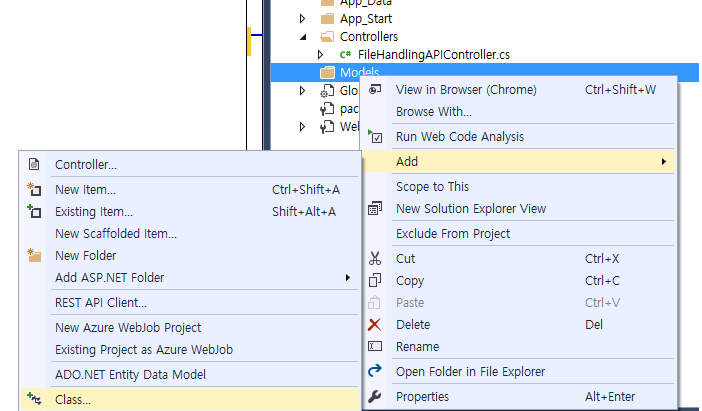Viewport: 702px width, 411px height.
Task: Click the Existing Item icon
Action: point(34,211)
